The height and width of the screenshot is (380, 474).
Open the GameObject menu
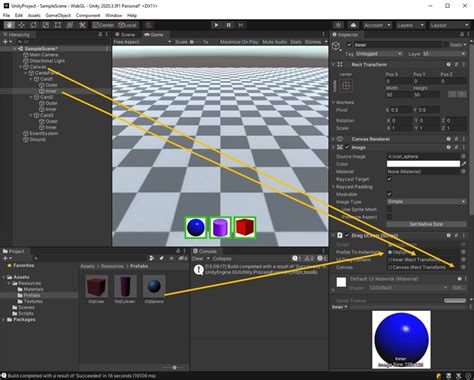(x=58, y=15)
